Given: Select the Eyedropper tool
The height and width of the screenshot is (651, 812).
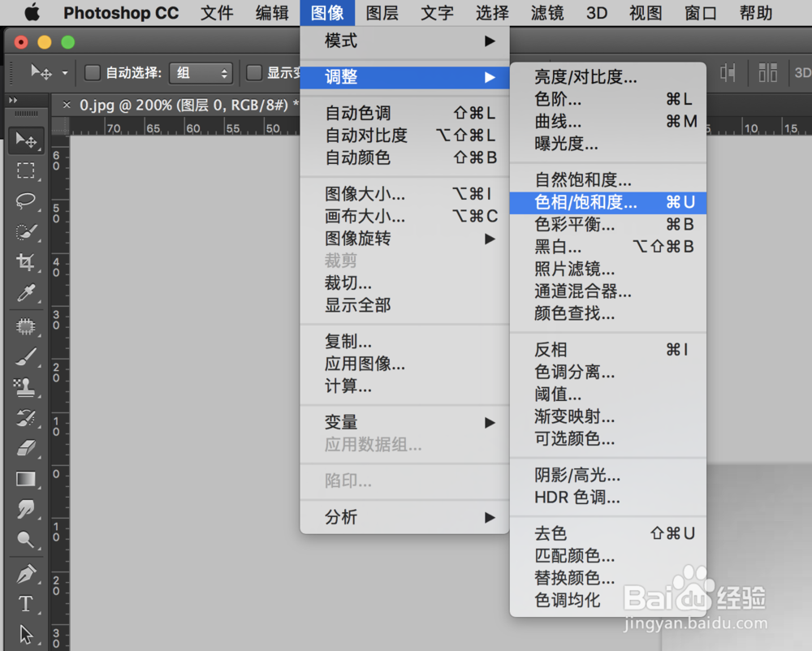Looking at the screenshot, I should [25, 293].
